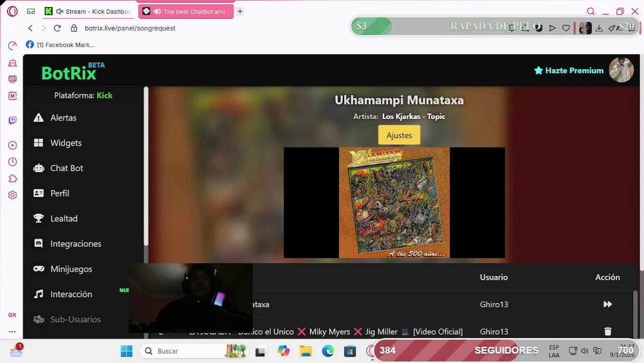Click the Minijuegos gamepad icon
The width and height of the screenshot is (644, 363).
coord(38,269)
